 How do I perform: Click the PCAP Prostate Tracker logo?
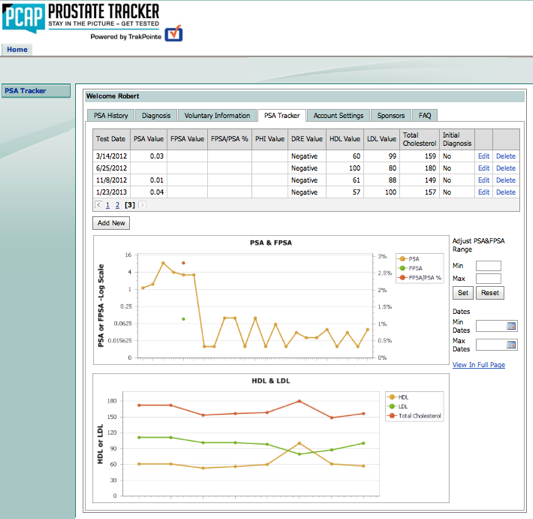coord(81,18)
